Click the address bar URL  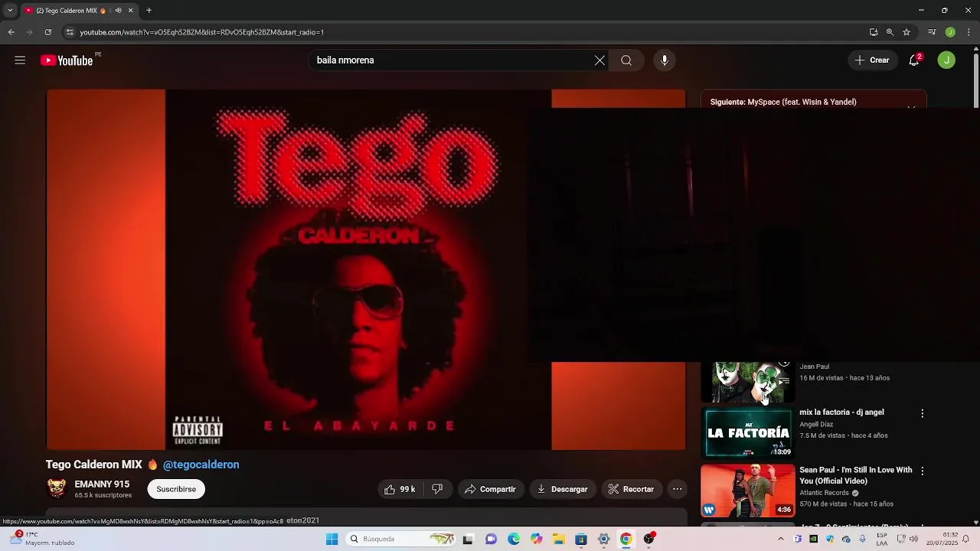tap(202, 32)
